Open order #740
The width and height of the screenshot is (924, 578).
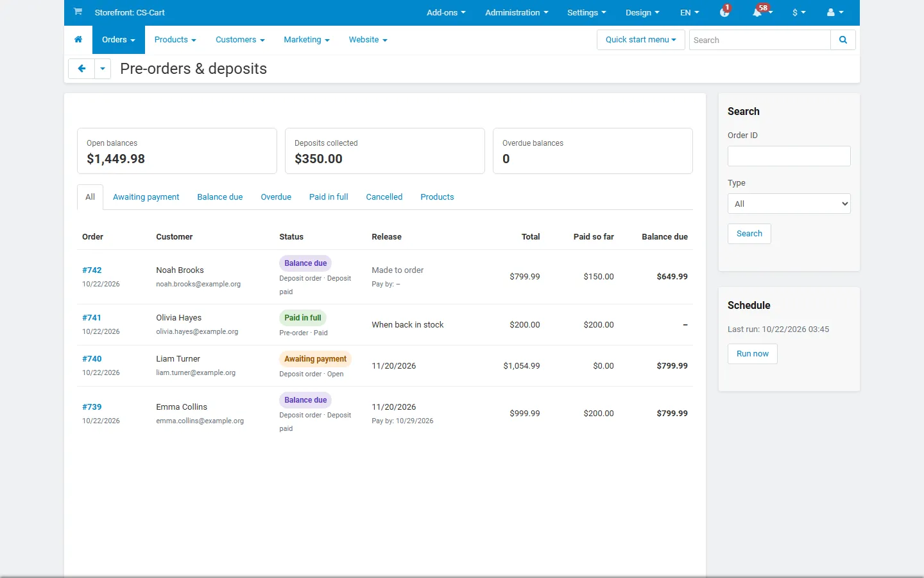[92, 359]
